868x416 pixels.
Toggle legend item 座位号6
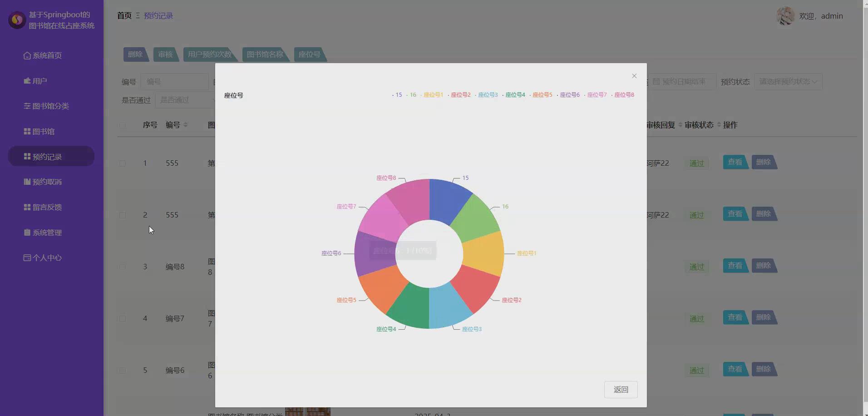pos(568,95)
